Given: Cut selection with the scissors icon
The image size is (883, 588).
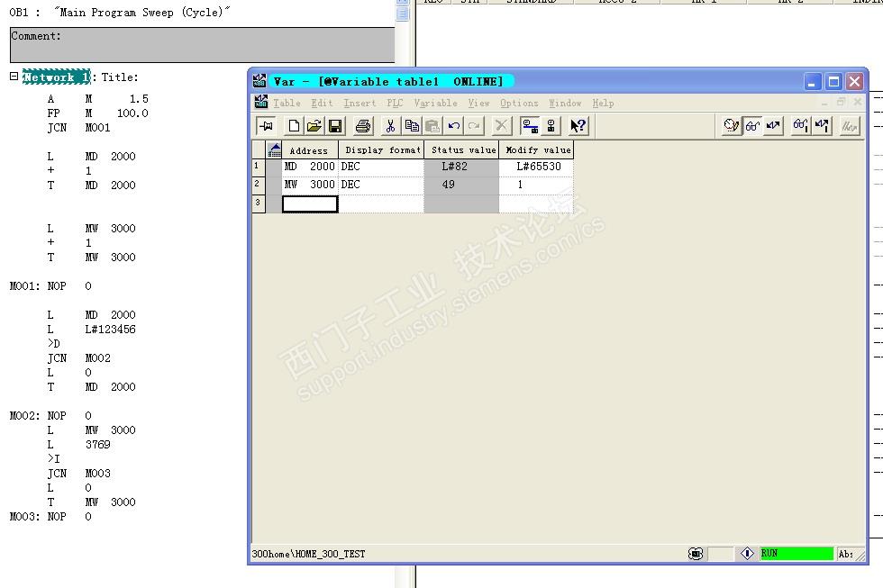Looking at the screenshot, I should tap(390, 125).
